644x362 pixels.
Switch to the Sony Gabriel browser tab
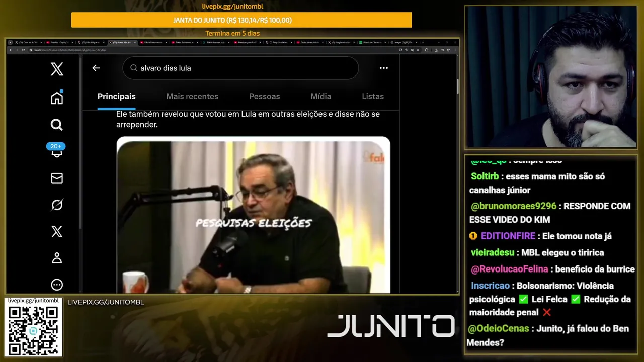point(279,42)
